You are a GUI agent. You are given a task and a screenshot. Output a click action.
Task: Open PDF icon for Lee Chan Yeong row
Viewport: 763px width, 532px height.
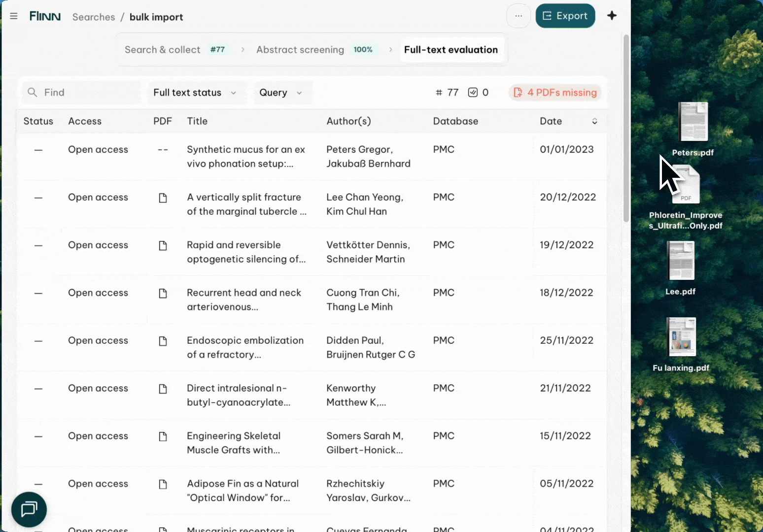tap(163, 198)
